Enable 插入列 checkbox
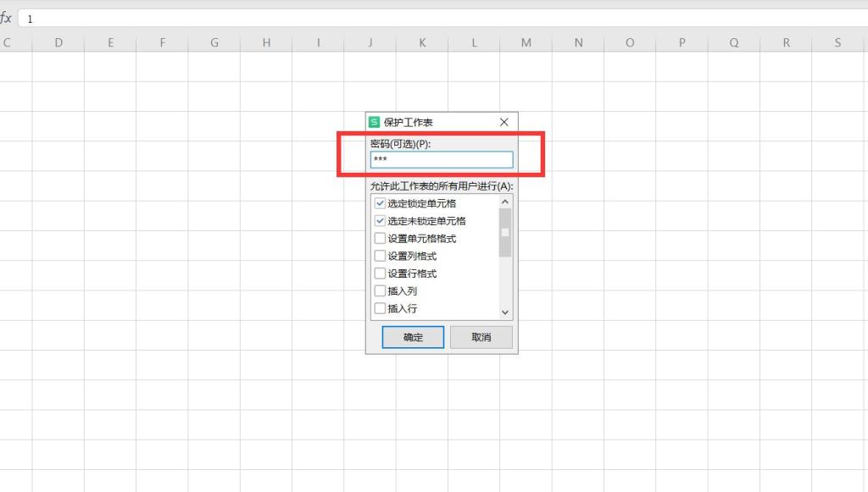This screenshot has width=868, height=492. point(380,290)
